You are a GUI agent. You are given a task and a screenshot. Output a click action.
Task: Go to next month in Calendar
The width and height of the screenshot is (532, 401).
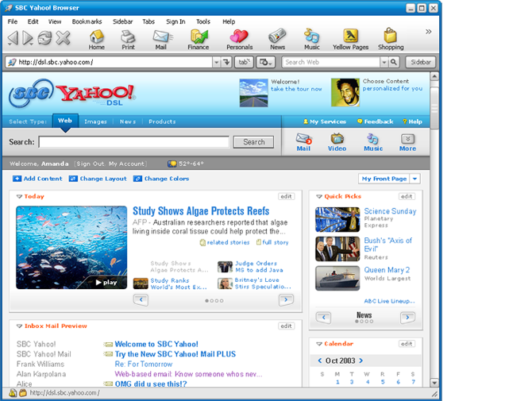coord(361,361)
